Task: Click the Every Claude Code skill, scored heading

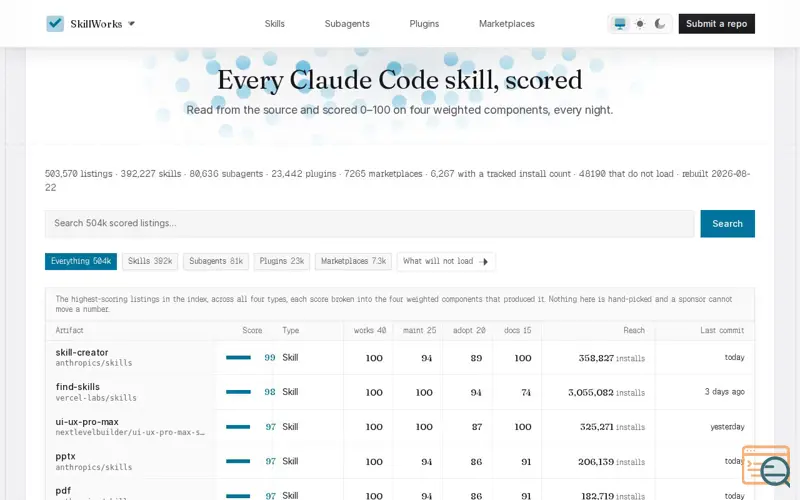Action: click(399, 80)
